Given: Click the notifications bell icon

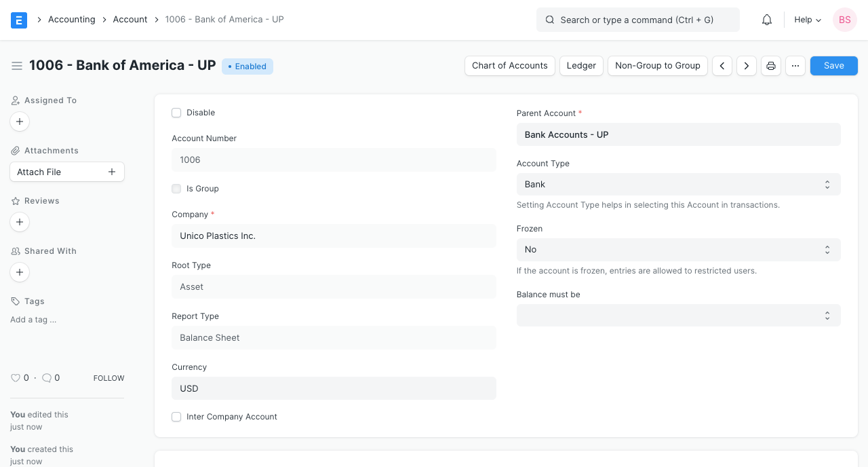Looking at the screenshot, I should click(766, 20).
